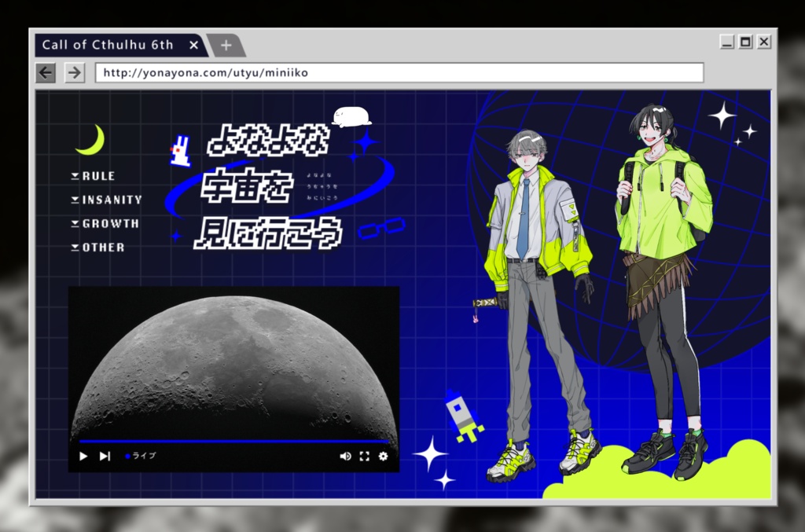Expand the RULE section
The height and width of the screenshot is (532, 805).
[x=94, y=175]
